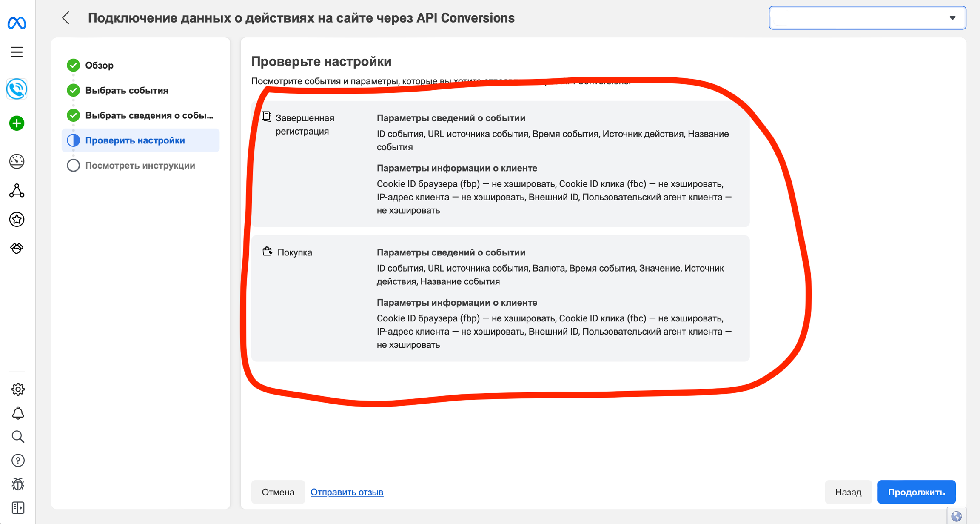Open the handshake partners icon

click(17, 248)
